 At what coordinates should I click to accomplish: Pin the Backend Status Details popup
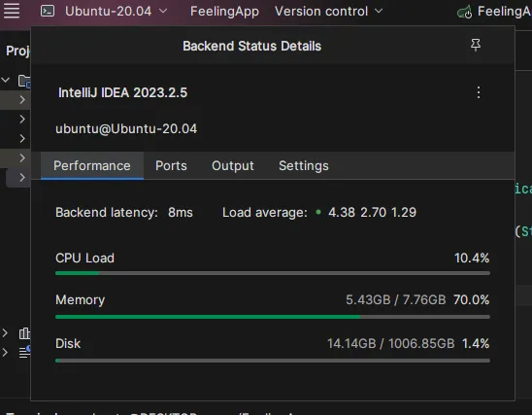(476, 45)
